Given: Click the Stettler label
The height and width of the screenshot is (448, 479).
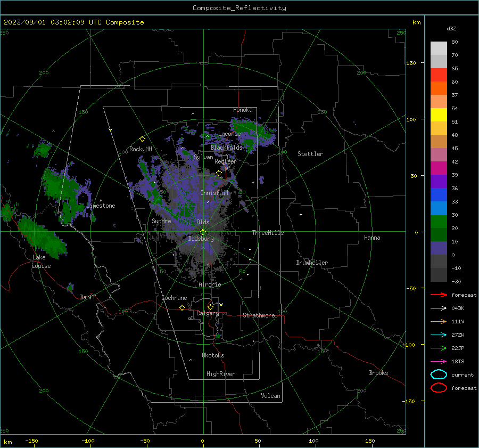Looking at the screenshot, I should 310,154.
